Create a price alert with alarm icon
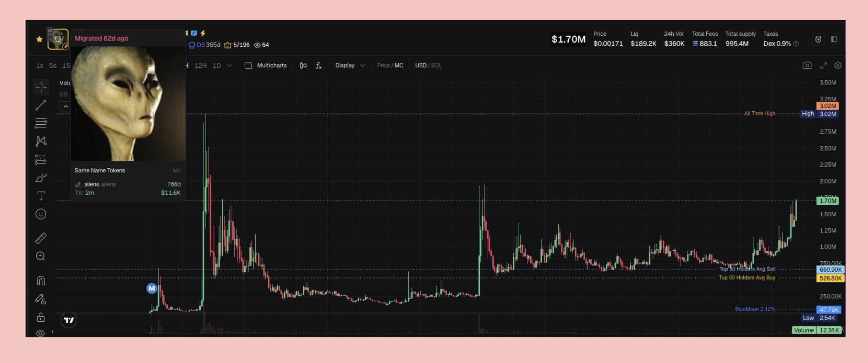 pyautogui.click(x=818, y=39)
